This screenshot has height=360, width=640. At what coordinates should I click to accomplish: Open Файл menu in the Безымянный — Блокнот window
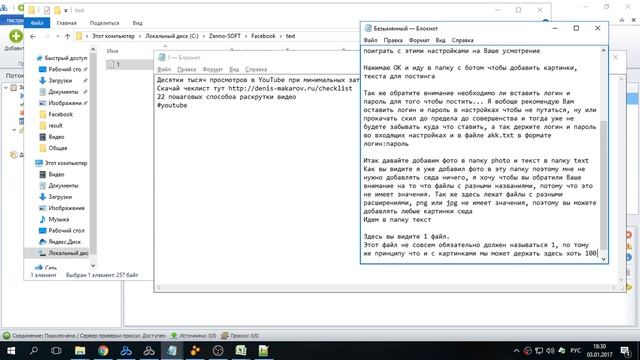pos(370,40)
